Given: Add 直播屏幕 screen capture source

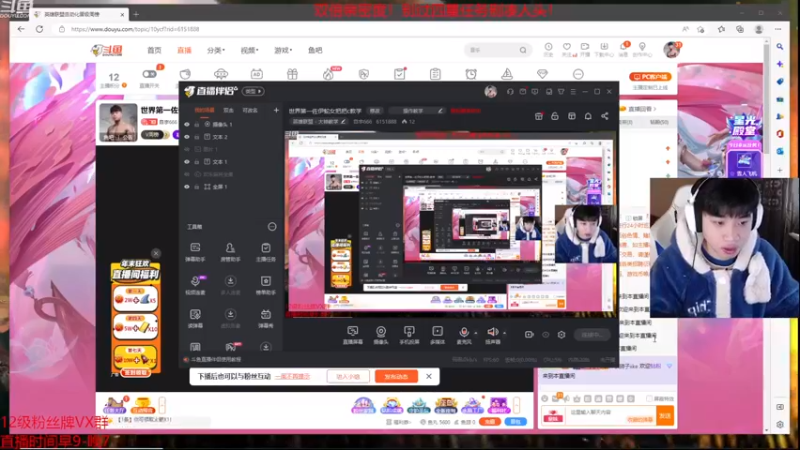Looking at the screenshot, I should pyautogui.click(x=353, y=335).
